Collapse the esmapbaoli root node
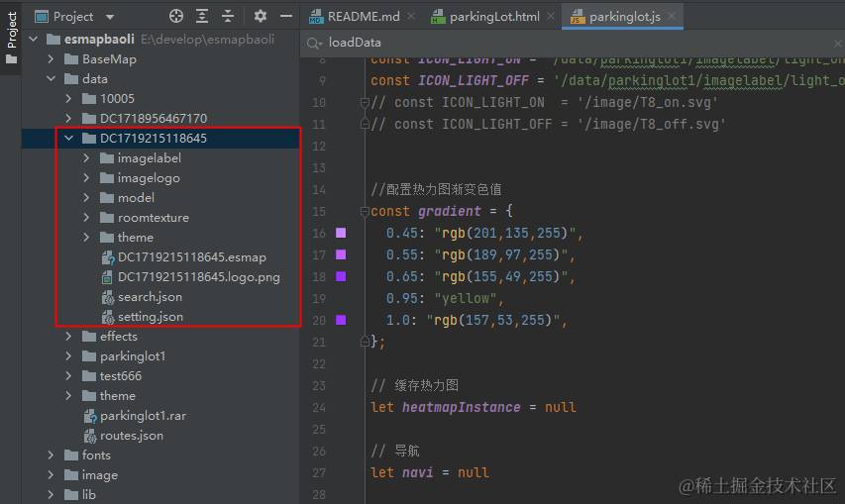 pyautogui.click(x=34, y=40)
